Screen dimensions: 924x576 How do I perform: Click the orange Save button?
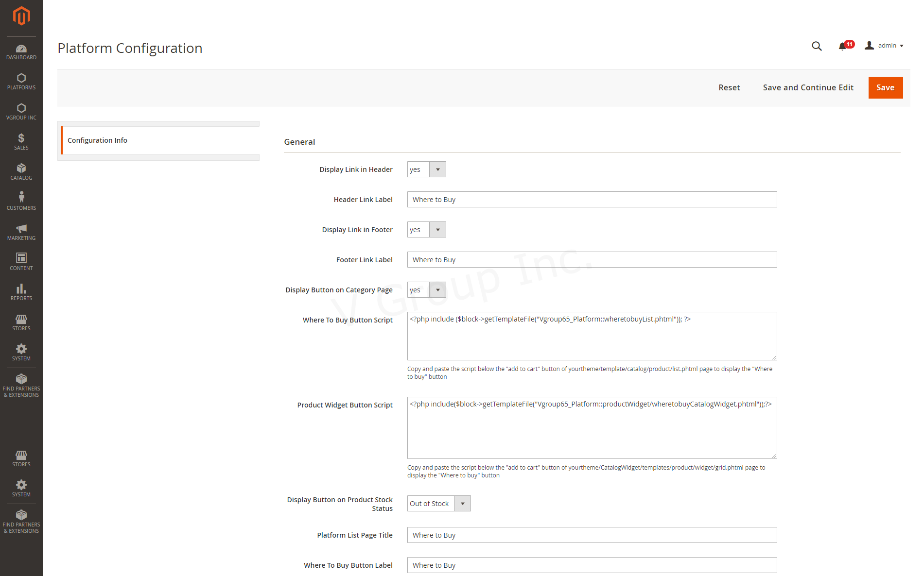click(885, 87)
